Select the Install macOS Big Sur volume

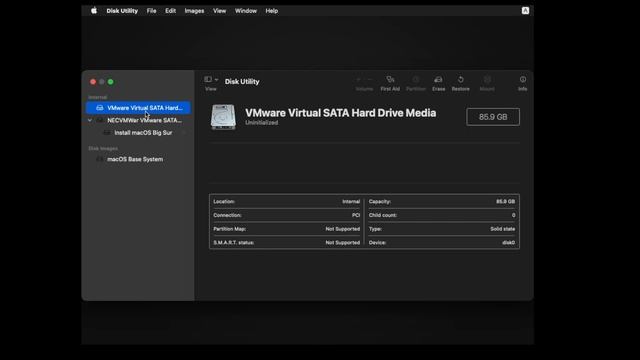pos(138,133)
